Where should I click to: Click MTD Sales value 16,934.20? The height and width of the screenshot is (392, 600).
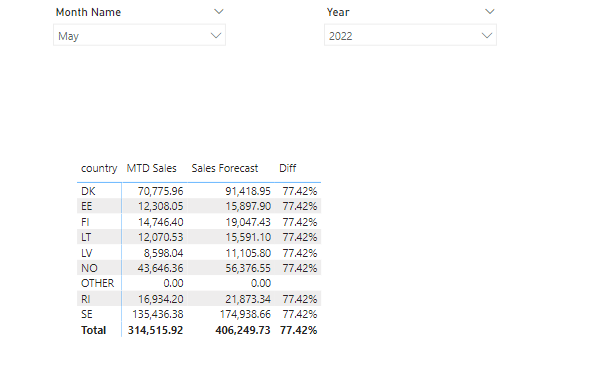(160, 299)
